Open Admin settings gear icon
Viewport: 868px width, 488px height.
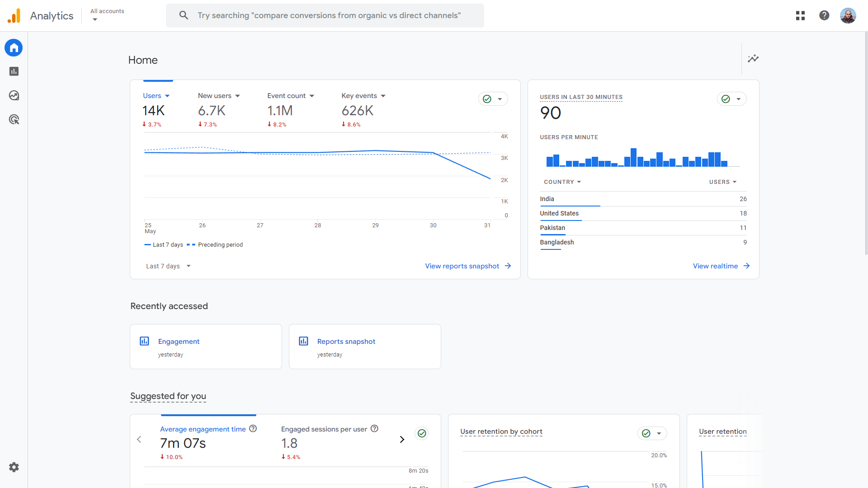[14, 467]
